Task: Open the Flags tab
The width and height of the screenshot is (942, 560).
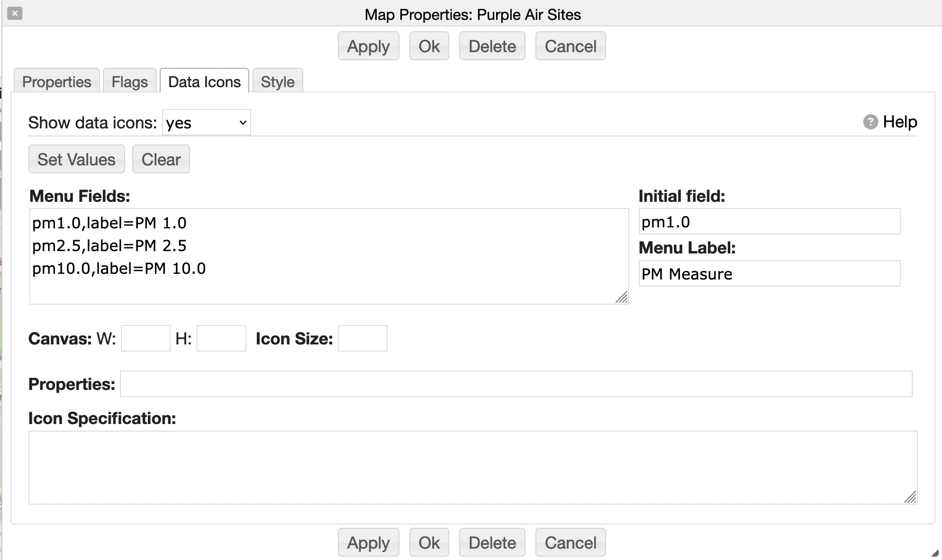Action: point(130,82)
